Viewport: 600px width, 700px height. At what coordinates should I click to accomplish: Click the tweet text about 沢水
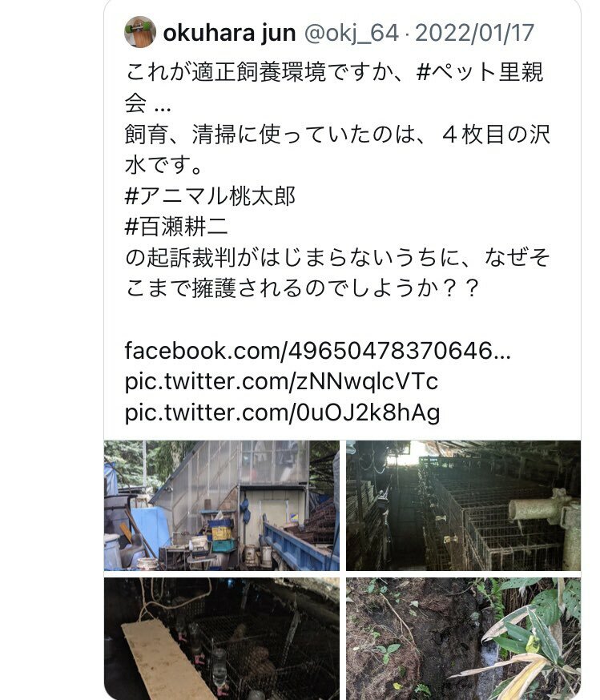click(x=337, y=150)
